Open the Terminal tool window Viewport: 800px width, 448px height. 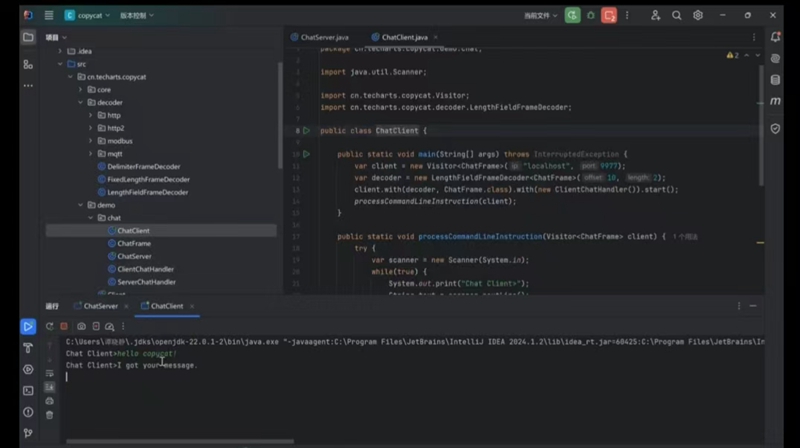[28, 391]
